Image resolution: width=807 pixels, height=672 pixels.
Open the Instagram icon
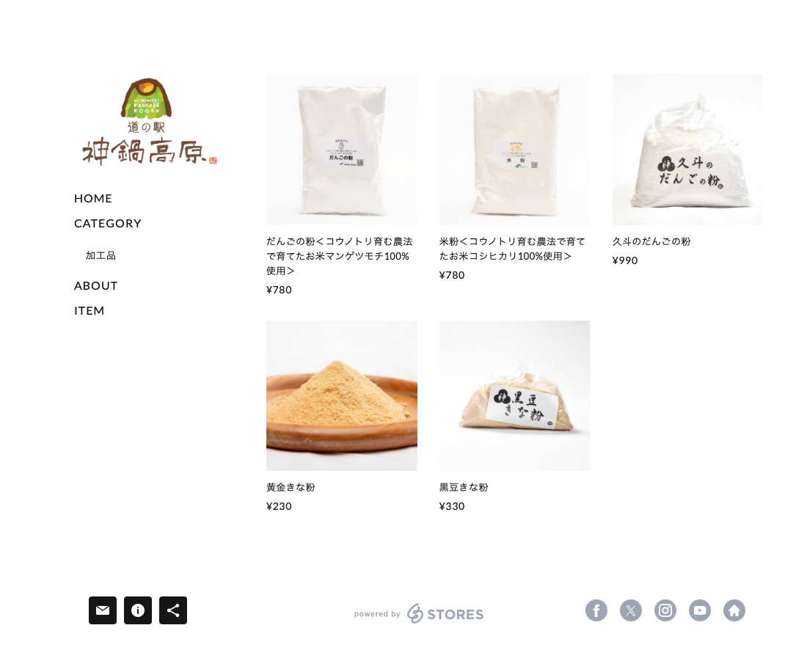(665, 611)
